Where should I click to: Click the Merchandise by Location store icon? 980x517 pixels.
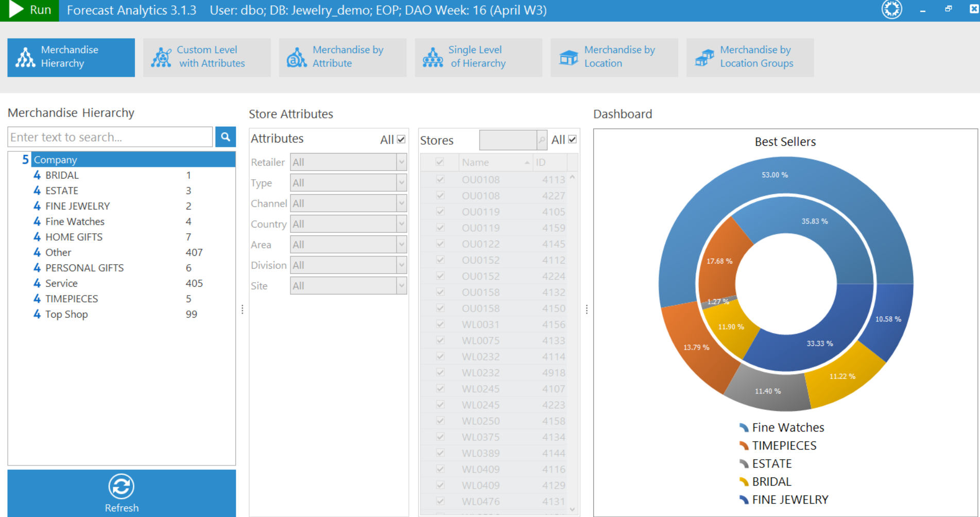click(x=569, y=57)
